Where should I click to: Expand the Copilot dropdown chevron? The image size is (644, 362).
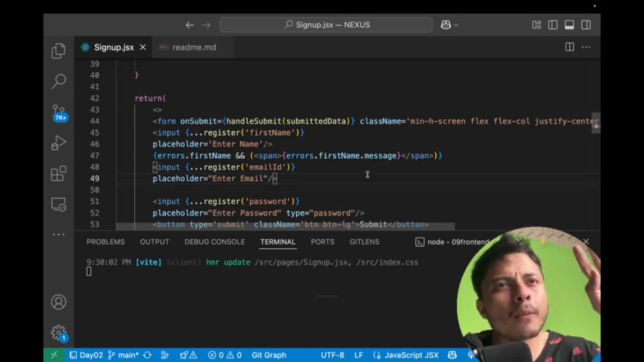(x=457, y=25)
